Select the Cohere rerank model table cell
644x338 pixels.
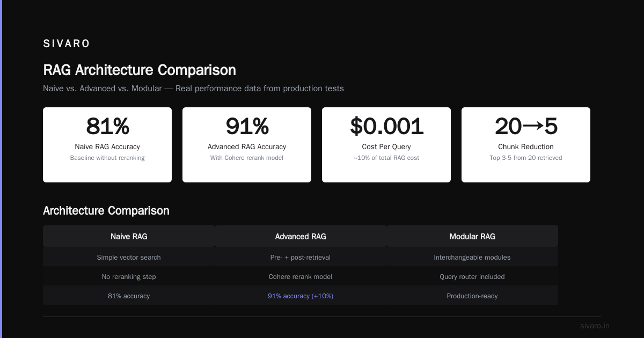[301, 277]
